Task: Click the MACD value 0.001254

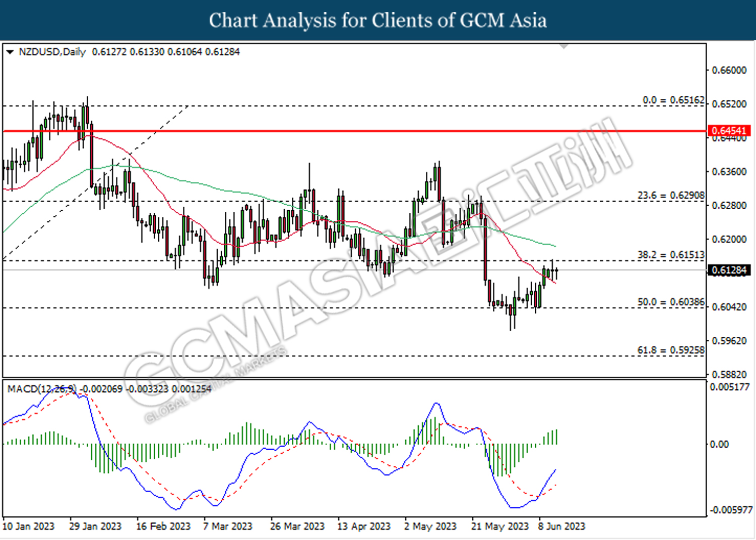Action: [192, 389]
